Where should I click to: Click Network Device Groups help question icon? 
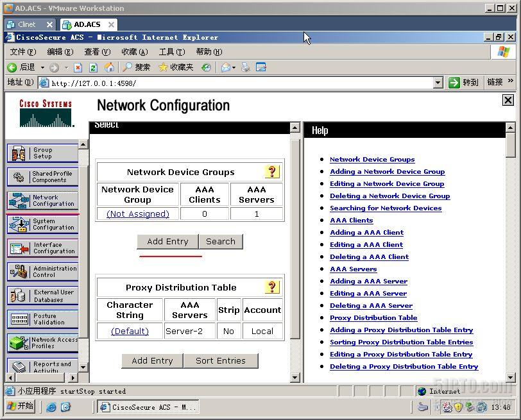[x=272, y=172]
